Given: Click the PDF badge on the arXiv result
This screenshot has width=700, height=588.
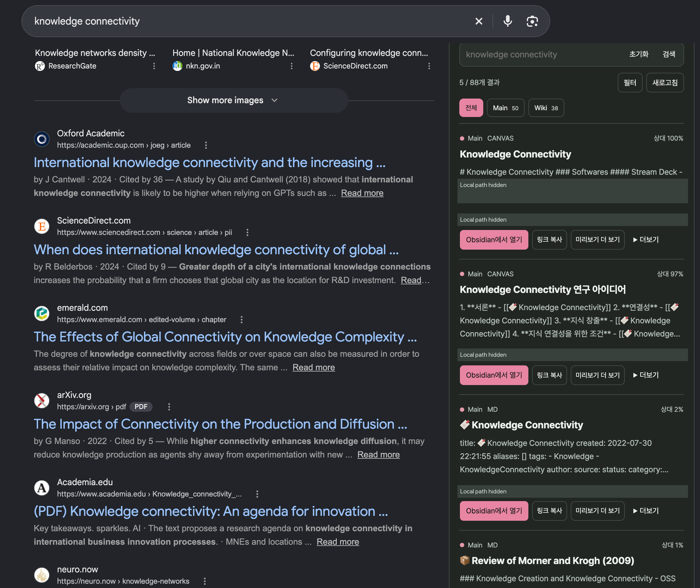Looking at the screenshot, I should (x=141, y=407).
